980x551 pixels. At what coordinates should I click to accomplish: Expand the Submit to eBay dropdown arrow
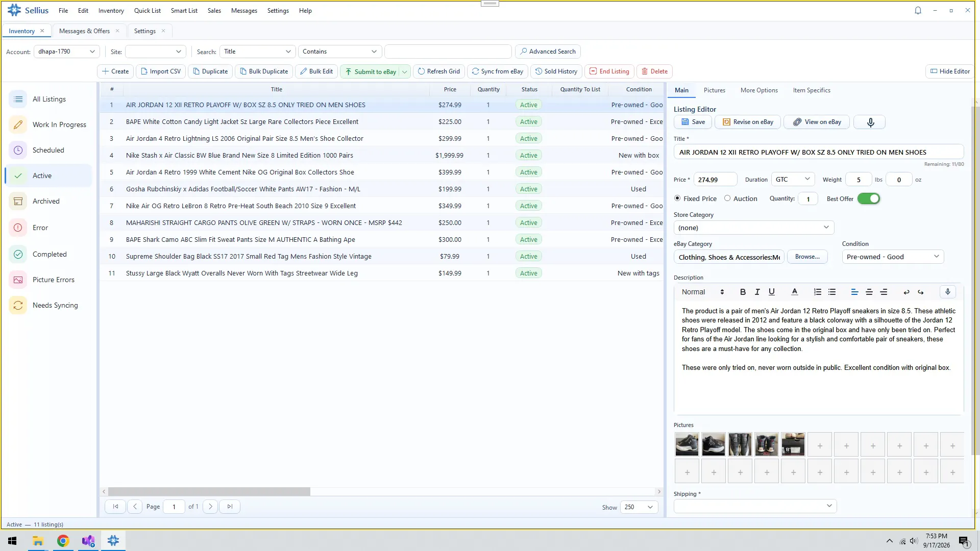pyautogui.click(x=405, y=72)
